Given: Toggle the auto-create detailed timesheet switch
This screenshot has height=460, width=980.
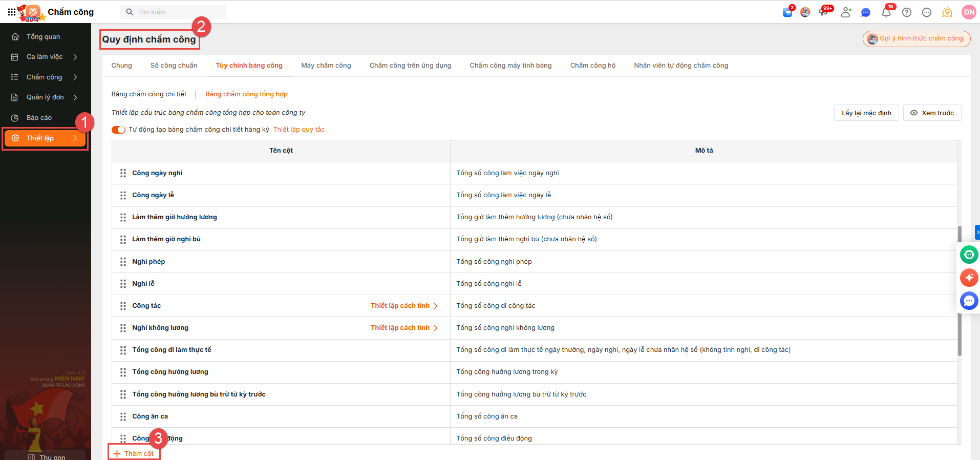Looking at the screenshot, I should pos(118,130).
